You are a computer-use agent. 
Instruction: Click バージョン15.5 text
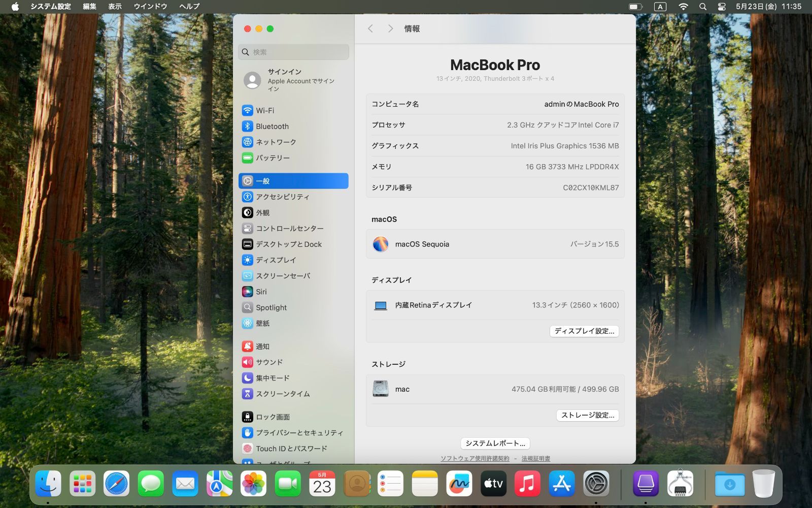point(594,244)
